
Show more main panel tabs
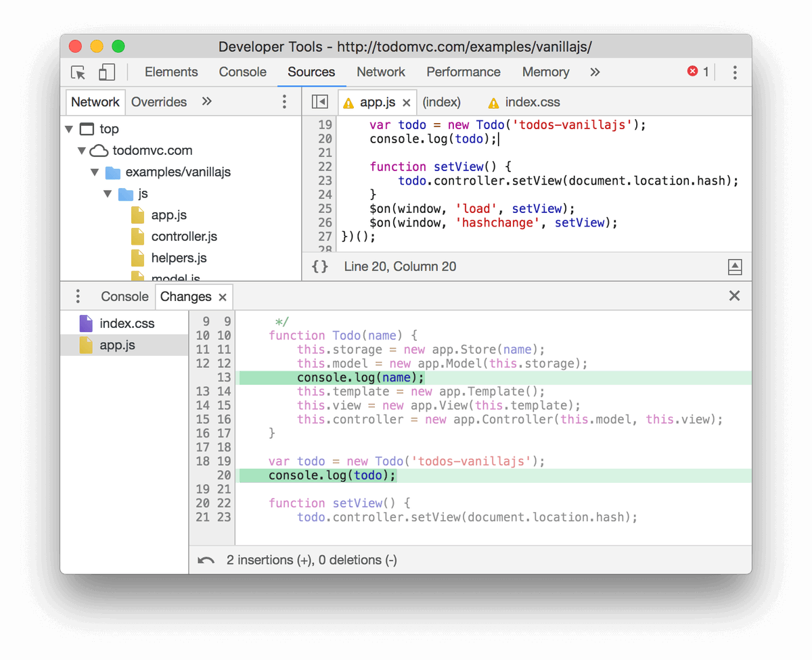595,72
